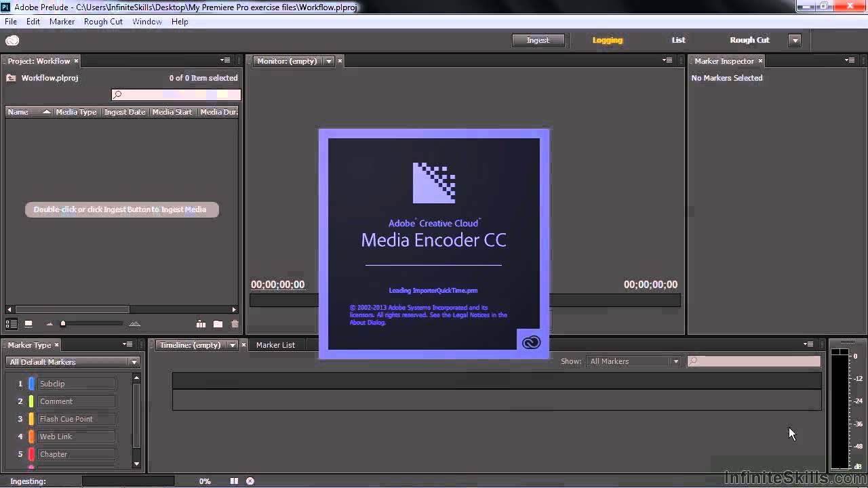Click the Marker List search field
Screen dimensions: 868x488
tap(754, 361)
